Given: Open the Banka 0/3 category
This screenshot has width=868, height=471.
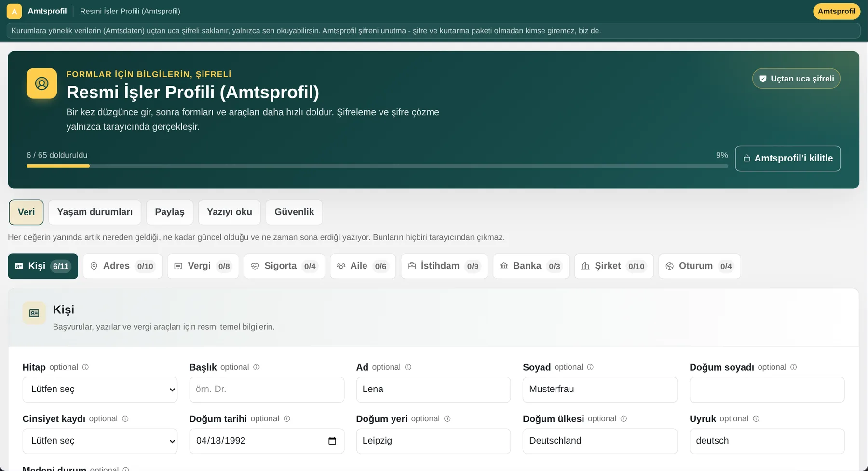Looking at the screenshot, I should click(531, 266).
